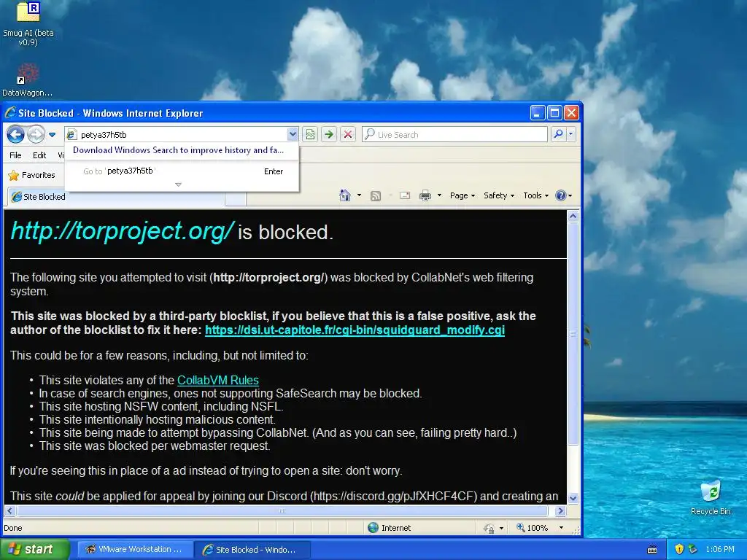Viewport: 747px width, 560px height.
Task: Click the Print icon
Action: 425,195
